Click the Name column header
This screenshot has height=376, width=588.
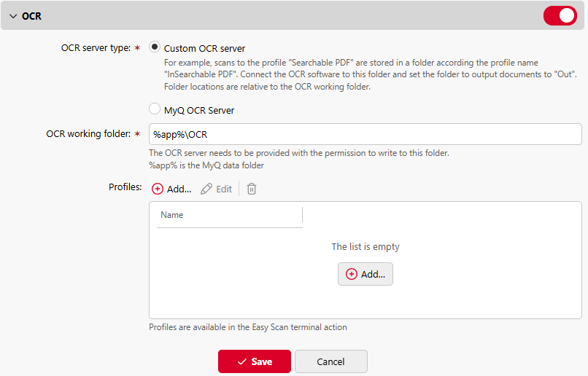click(x=230, y=215)
